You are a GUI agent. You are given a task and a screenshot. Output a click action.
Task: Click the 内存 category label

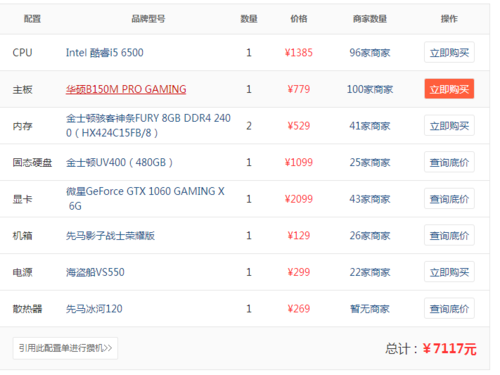click(x=22, y=126)
